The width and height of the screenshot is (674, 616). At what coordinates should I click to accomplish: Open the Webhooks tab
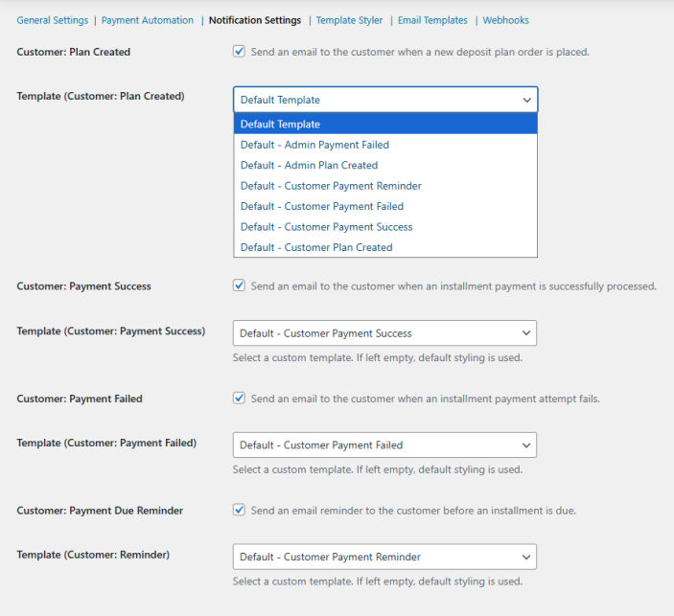(505, 20)
